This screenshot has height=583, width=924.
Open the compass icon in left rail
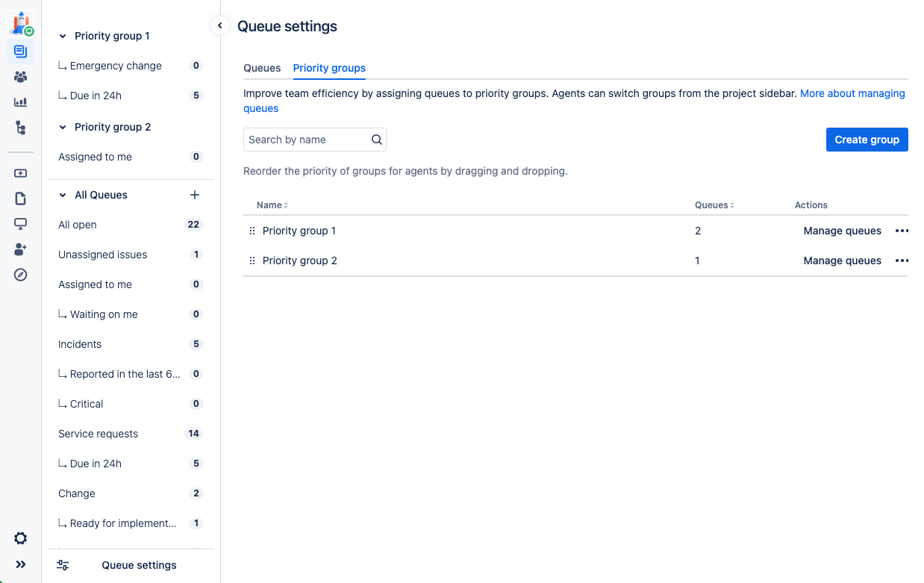coord(20,275)
